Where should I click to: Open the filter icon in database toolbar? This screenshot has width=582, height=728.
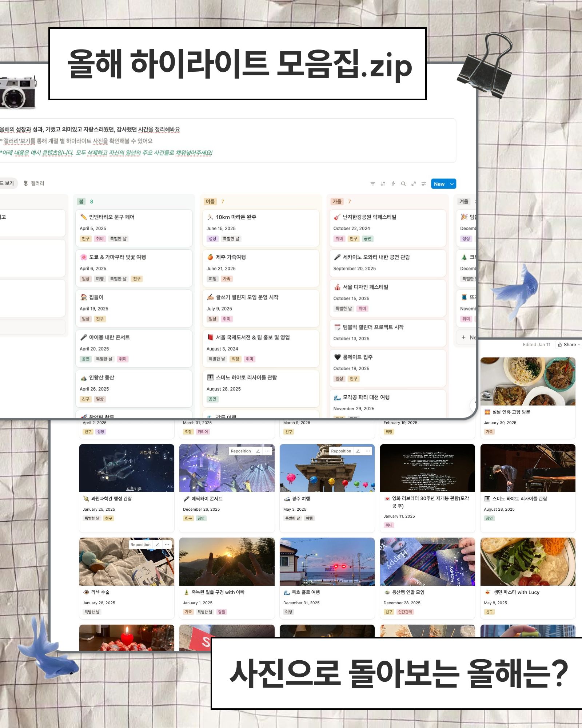pos(372,184)
